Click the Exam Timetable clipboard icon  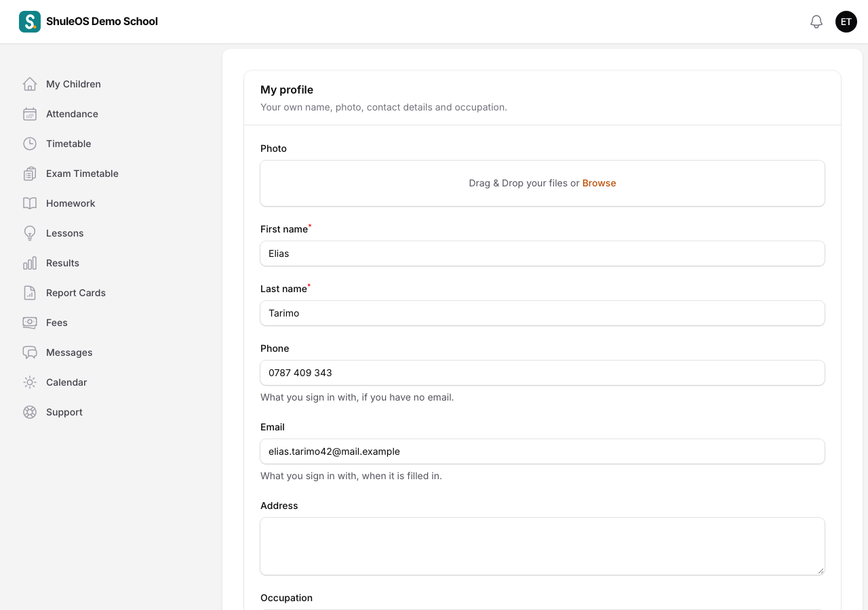[30, 174]
